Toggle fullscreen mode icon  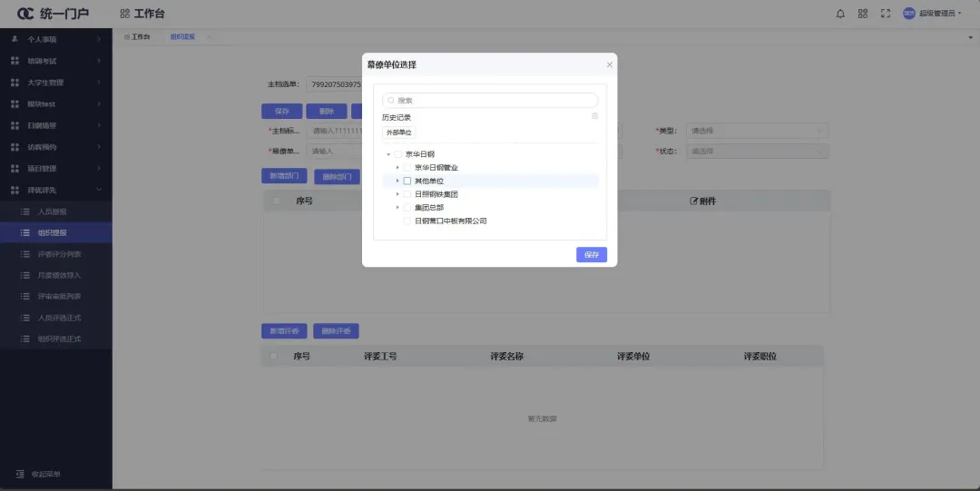pos(886,14)
